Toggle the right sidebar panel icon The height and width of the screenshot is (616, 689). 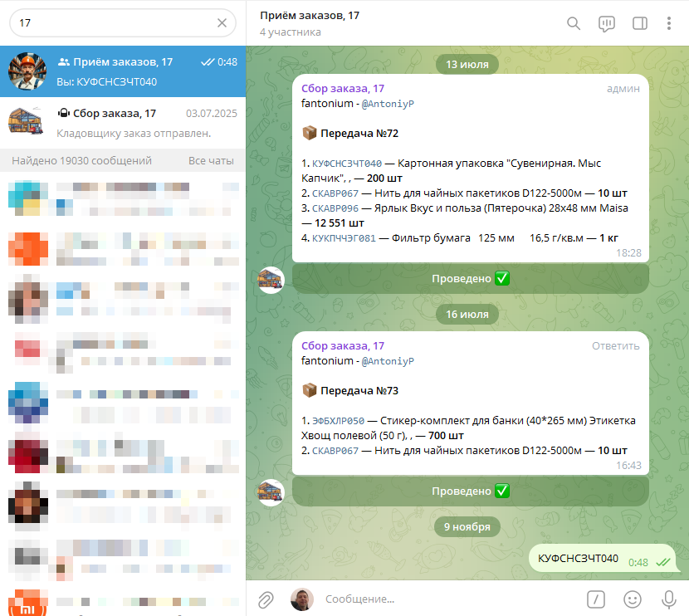click(640, 23)
